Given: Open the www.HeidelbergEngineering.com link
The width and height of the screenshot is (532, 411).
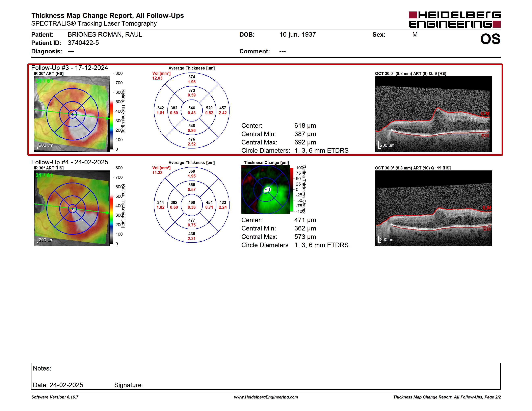Looking at the screenshot, I should tap(266, 397).
